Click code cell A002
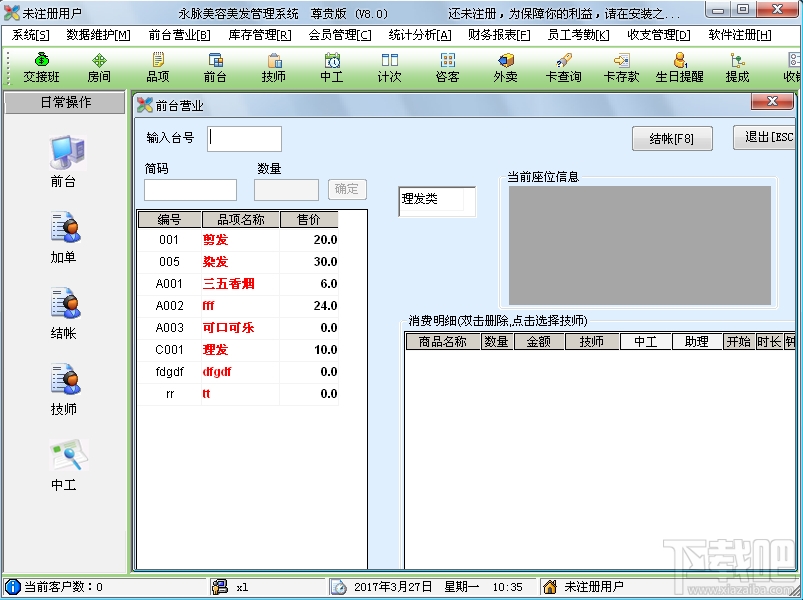The image size is (803, 600). click(170, 306)
